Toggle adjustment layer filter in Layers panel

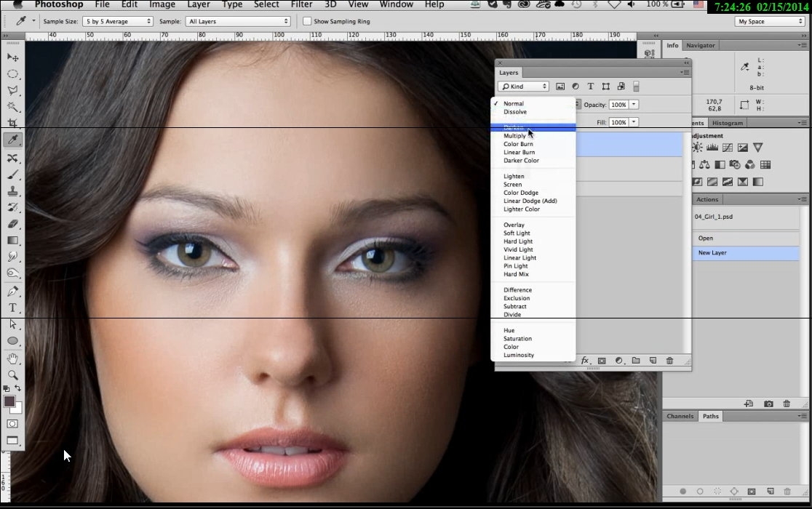[x=576, y=87]
